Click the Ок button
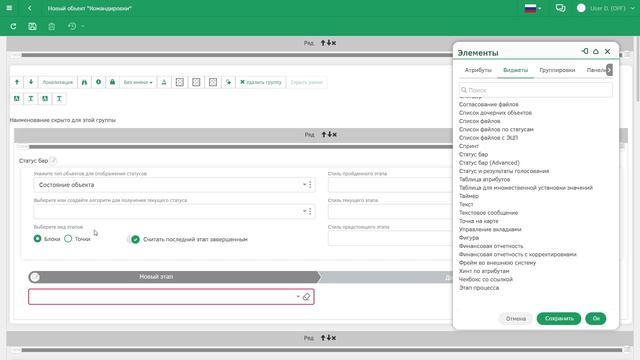Screen dimensions: 640x360 coord(596,318)
